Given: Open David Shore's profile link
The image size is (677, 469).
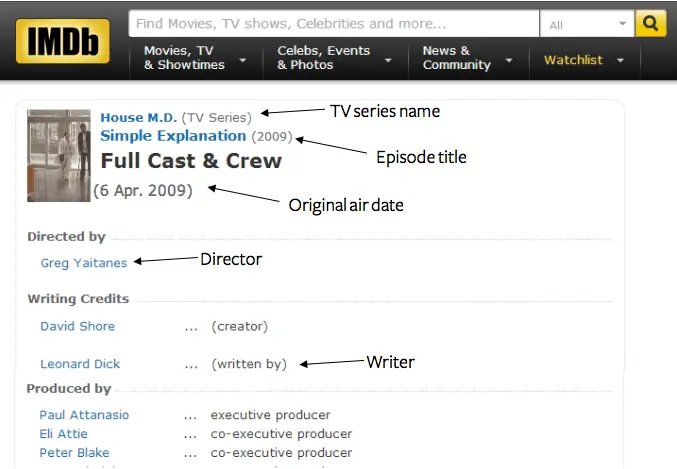Looking at the screenshot, I should pos(77,326).
